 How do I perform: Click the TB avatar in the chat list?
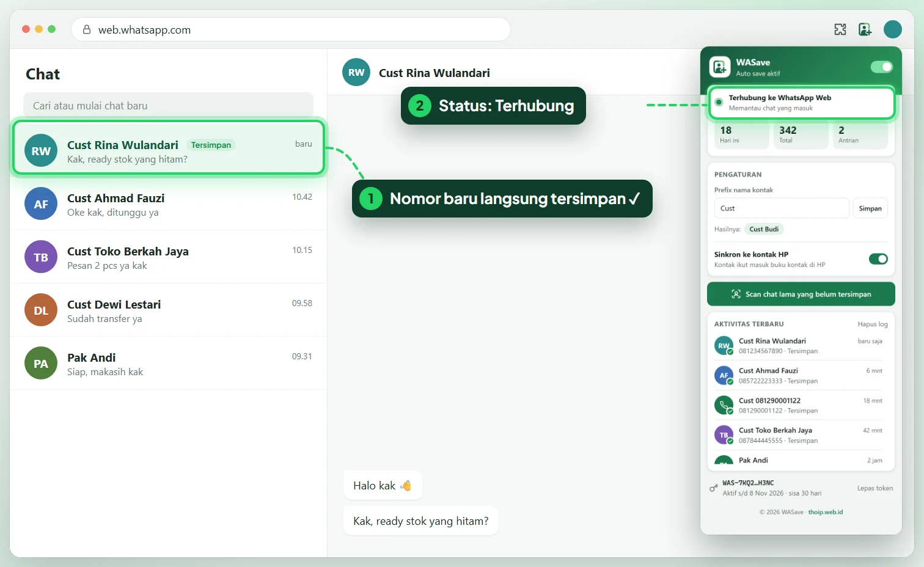pyautogui.click(x=41, y=257)
